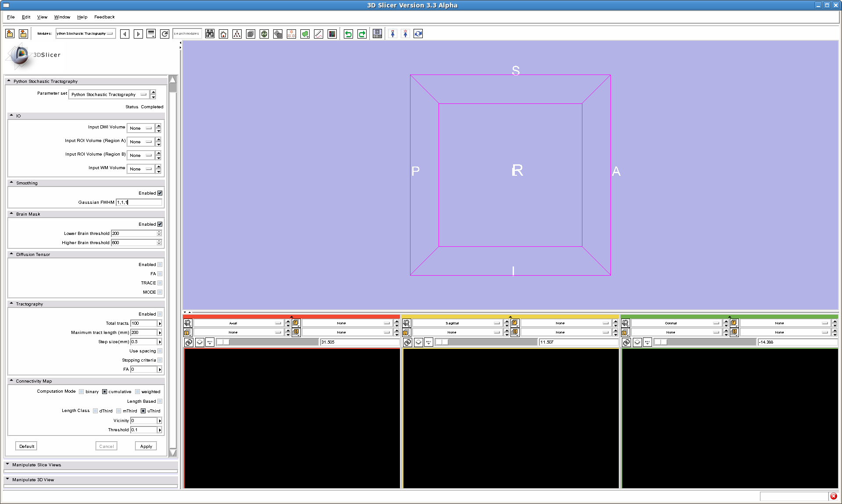Click the fiducials red dots icon
This screenshot has height=504, width=842.
point(291,34)
